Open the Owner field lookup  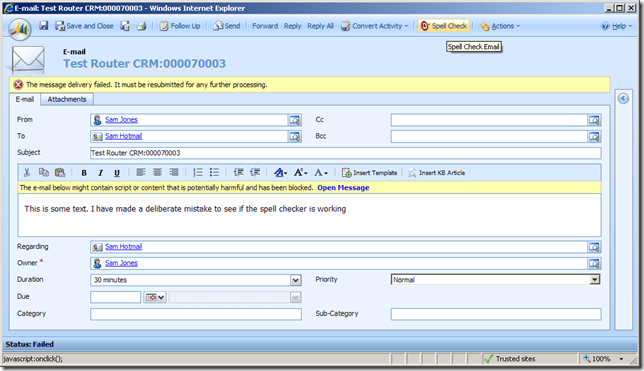pos(594,263)
